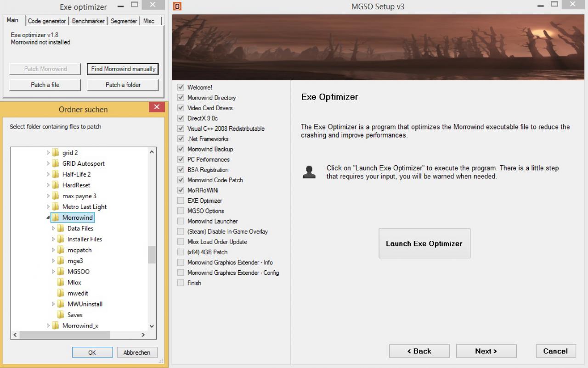Click the max payne 3 folder icon
This screenshot has height=368, width=588.
(56, 196)
